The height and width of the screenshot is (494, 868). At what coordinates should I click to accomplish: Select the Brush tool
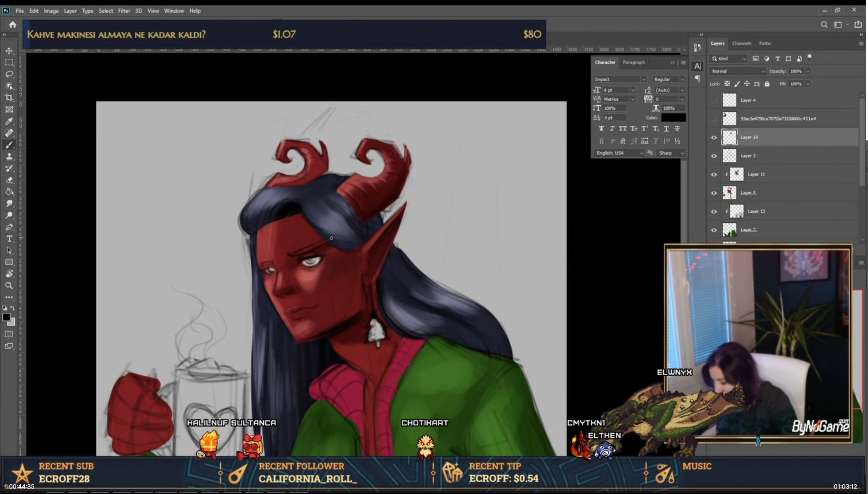tap(9, 144)
